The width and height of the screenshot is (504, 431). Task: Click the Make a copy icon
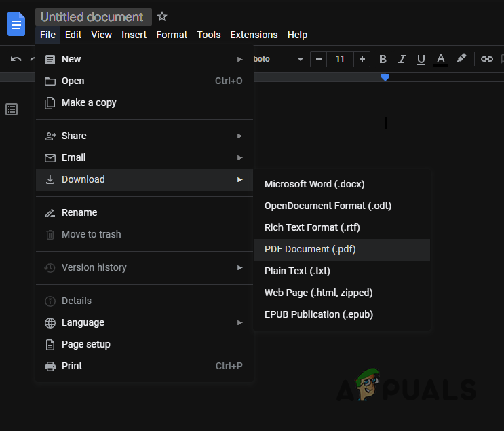coord(50,103)
